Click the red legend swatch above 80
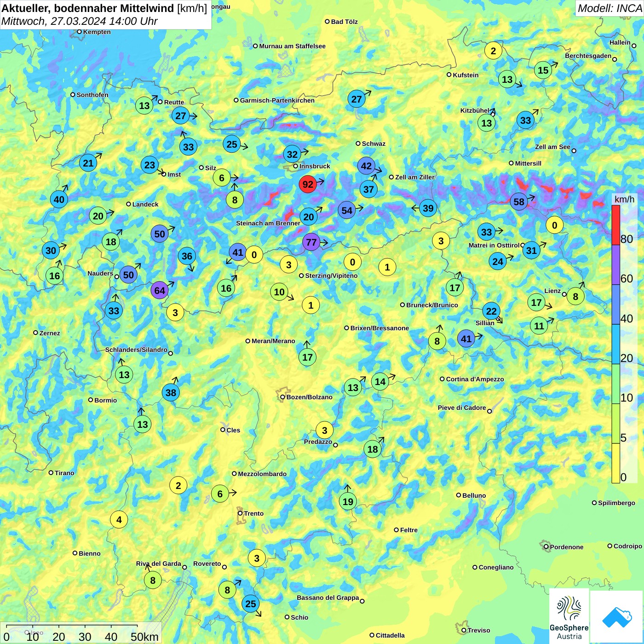 click(616, 225)
